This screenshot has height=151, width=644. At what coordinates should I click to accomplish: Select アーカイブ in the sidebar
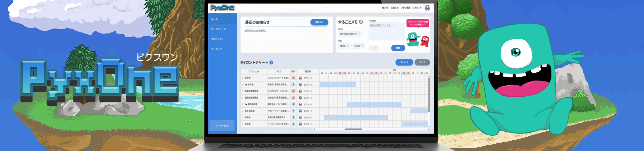216,49
